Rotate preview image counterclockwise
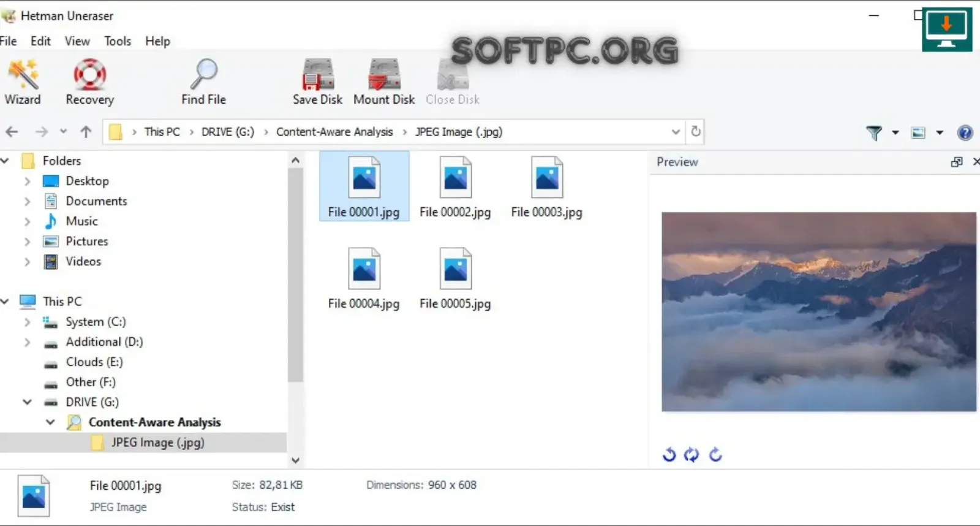This screenshot has width=980, height=526. click(x=669, y=454)
